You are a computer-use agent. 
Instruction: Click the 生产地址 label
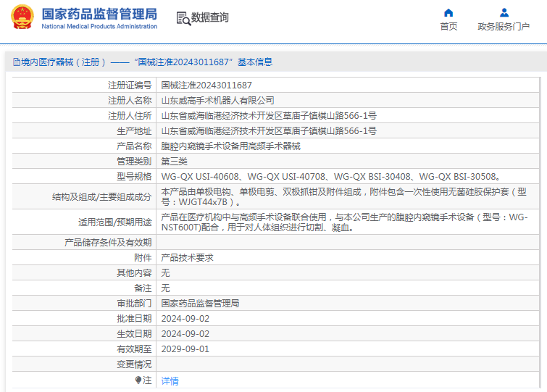[134, 130]
